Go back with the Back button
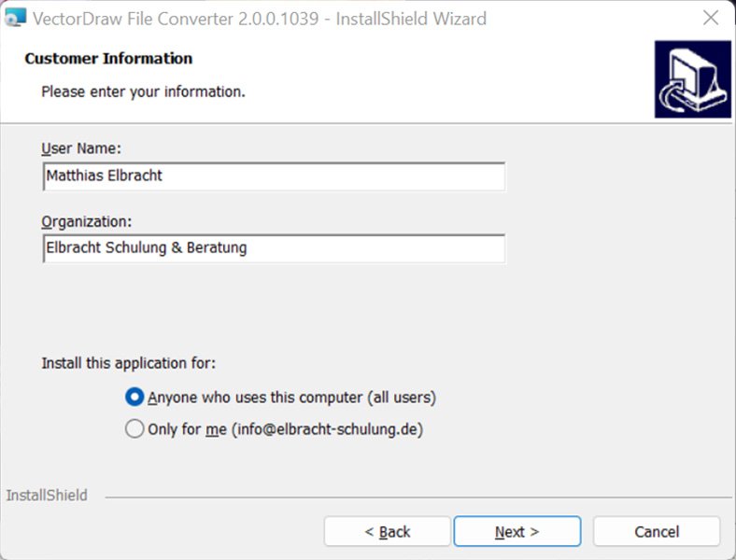Screen dimensions: 736x560 click(x=387, y=531)
